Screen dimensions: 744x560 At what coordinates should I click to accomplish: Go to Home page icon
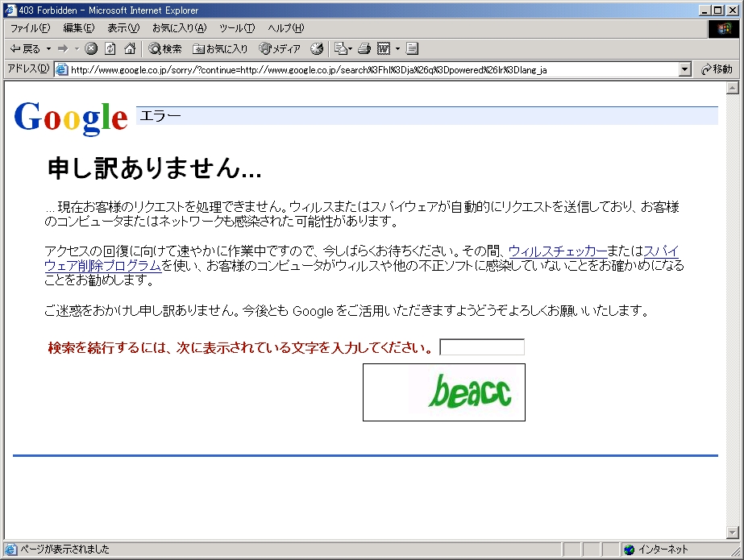click(130, 48)
